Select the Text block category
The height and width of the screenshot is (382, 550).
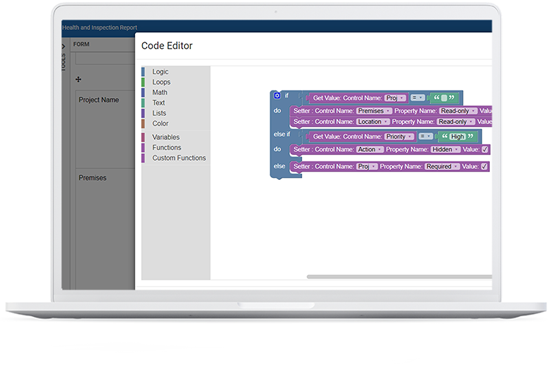(x=159, y=103)
